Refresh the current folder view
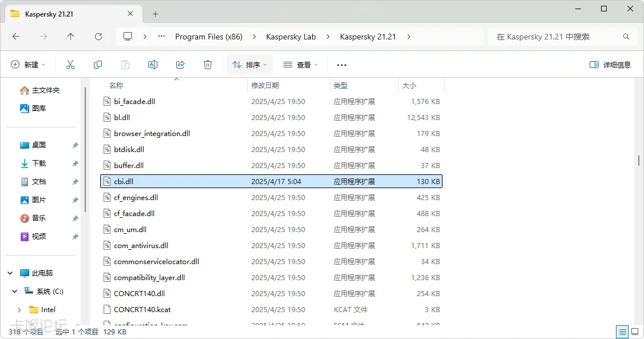644x339 pixels. click(x=98, y=37)
